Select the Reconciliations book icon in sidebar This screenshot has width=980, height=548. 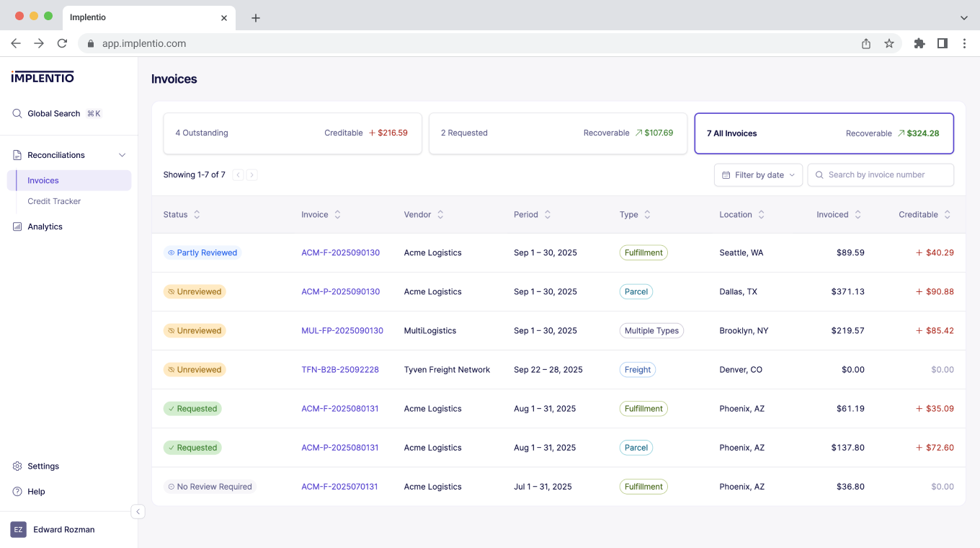pos(16,154)
